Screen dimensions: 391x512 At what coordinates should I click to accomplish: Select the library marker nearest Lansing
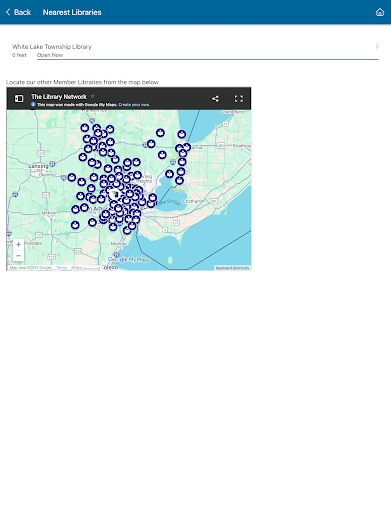tap(72, 177)
